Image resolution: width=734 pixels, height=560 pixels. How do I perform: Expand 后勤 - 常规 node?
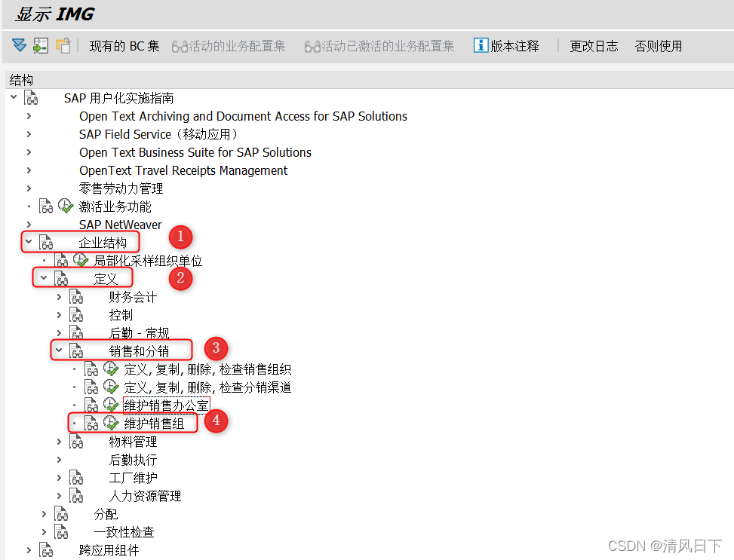[59, 333]
